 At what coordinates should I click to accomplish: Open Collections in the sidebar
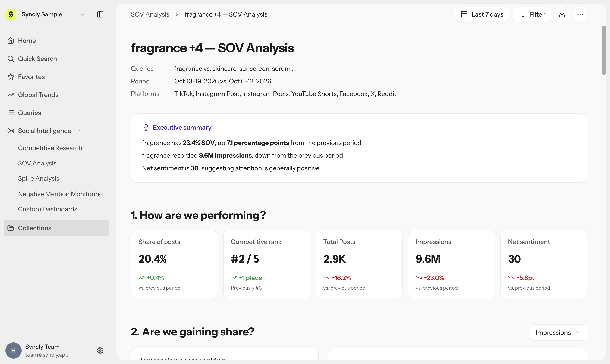[x=56, y=228]
